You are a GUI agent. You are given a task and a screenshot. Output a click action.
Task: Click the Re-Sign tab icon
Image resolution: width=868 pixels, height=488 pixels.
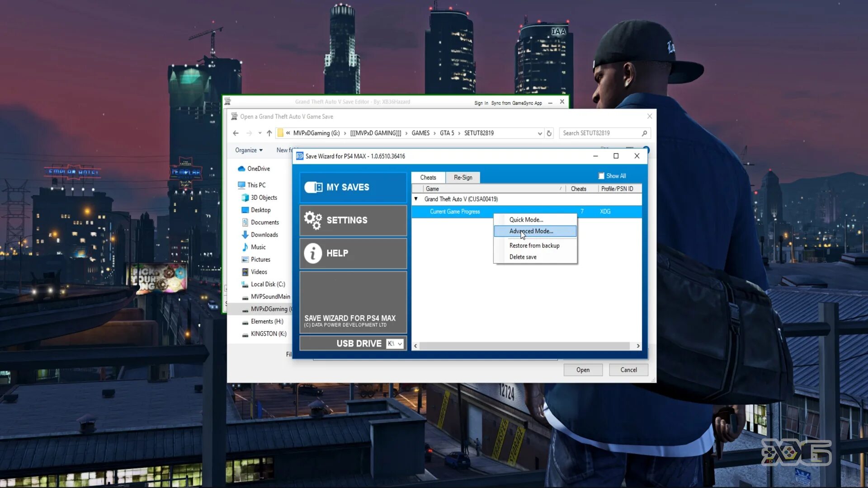[463, 177]
